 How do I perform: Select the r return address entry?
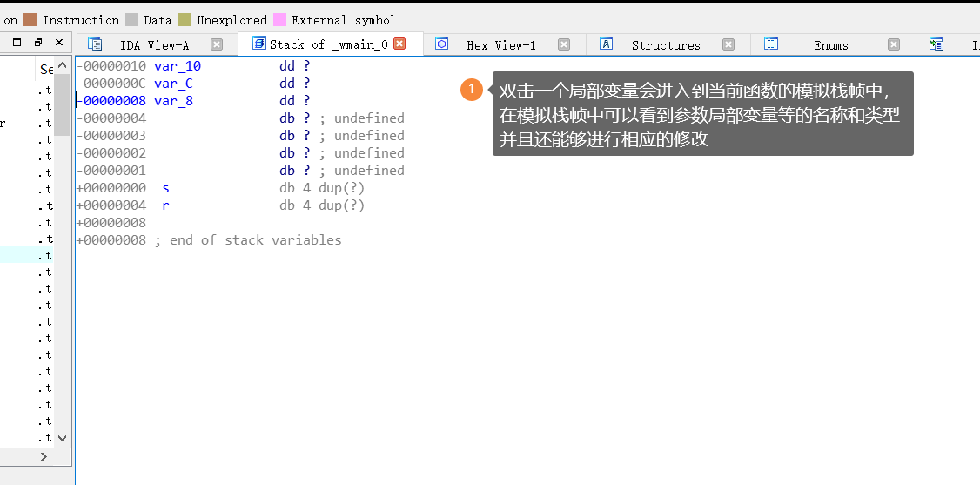pyautogui.click(x=165, y=205)
